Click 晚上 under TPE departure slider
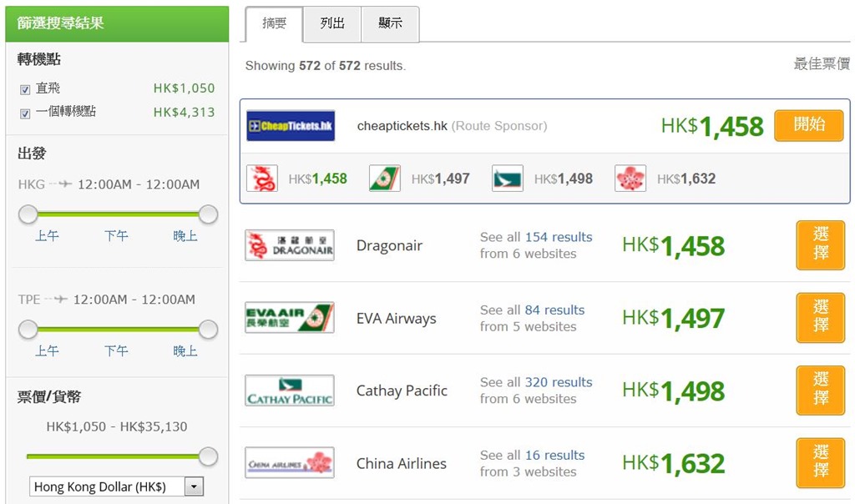The height and width of the screenshot is (504, 855). click(185, 351)
